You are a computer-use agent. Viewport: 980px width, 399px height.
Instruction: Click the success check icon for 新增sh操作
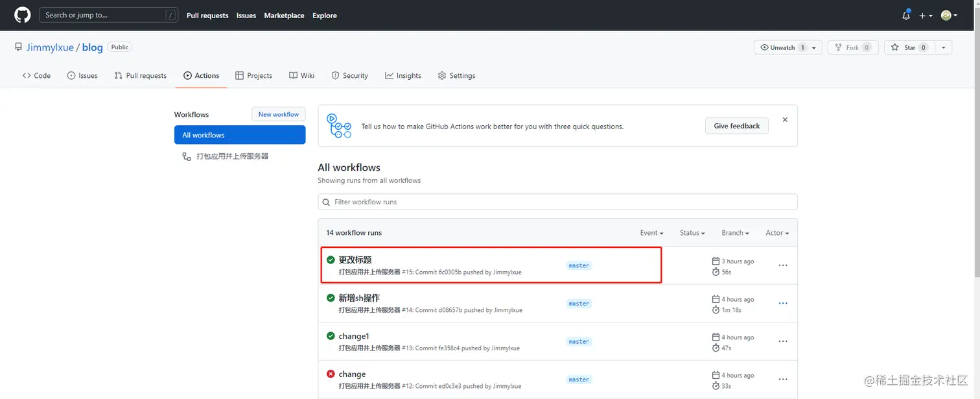tap(331, 298)
